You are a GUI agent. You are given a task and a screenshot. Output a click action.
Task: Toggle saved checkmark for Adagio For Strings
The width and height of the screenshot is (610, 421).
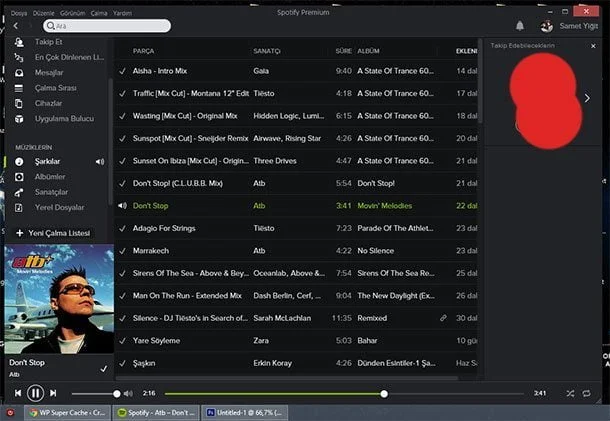tap(122, 228)
